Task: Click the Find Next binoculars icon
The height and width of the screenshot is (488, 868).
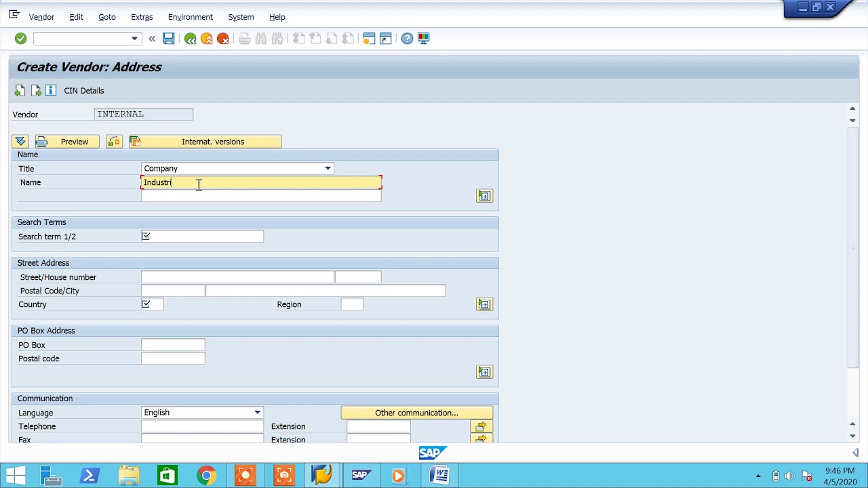Action: coord(277,39)
